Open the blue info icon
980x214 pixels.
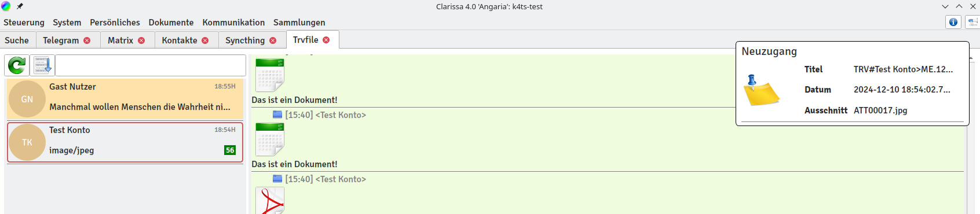[x=953, y=22]
